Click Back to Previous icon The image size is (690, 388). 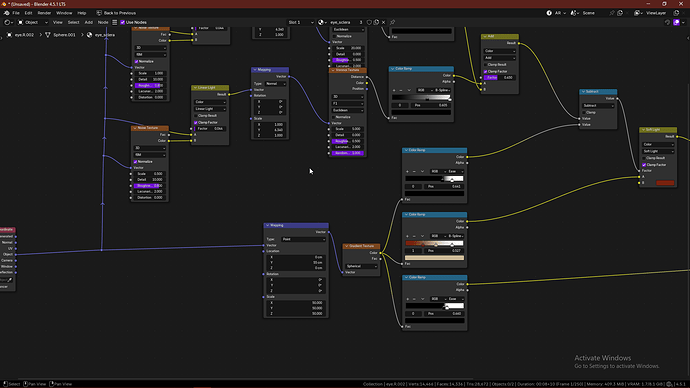(x=99, y=13)
